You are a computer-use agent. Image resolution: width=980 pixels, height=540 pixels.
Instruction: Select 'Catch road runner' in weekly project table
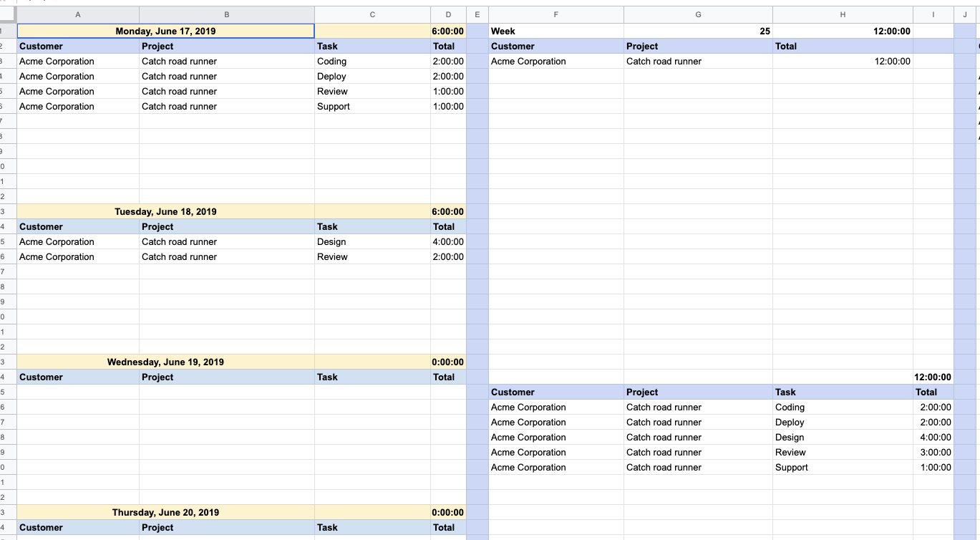tap(698, 62)
